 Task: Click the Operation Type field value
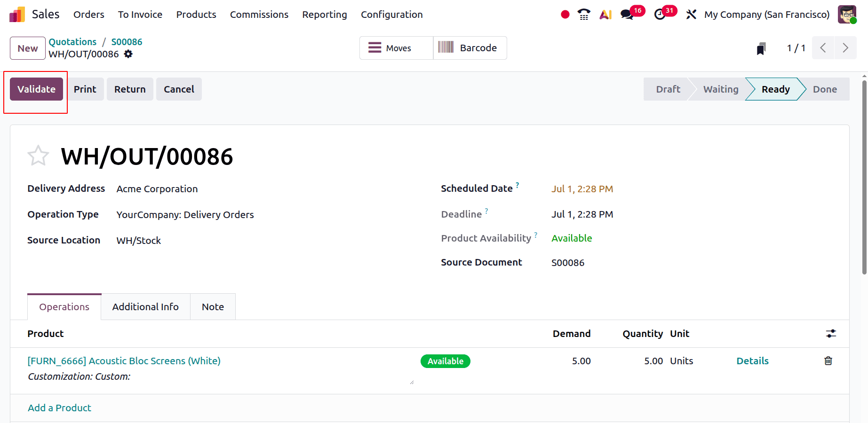tap(185, 215)
